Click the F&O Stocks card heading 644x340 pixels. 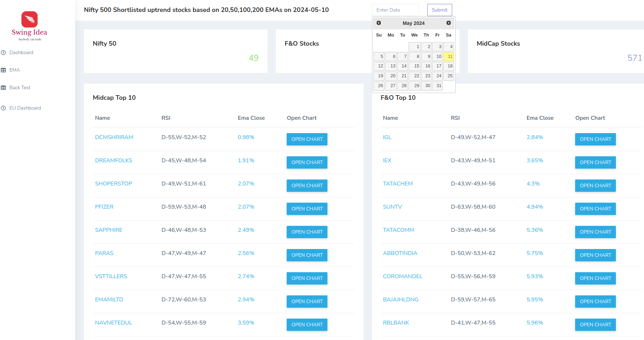[x=302, y=44]
